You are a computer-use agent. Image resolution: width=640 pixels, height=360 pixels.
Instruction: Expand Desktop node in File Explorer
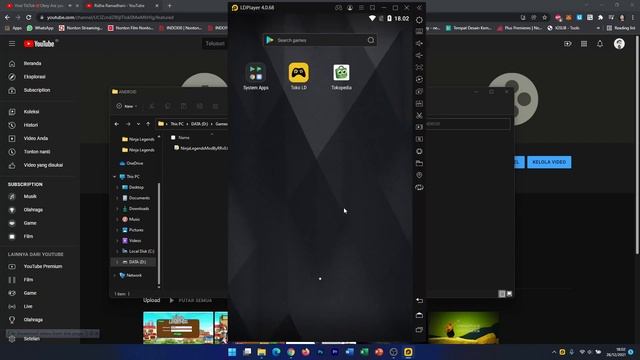coord(118,187)
